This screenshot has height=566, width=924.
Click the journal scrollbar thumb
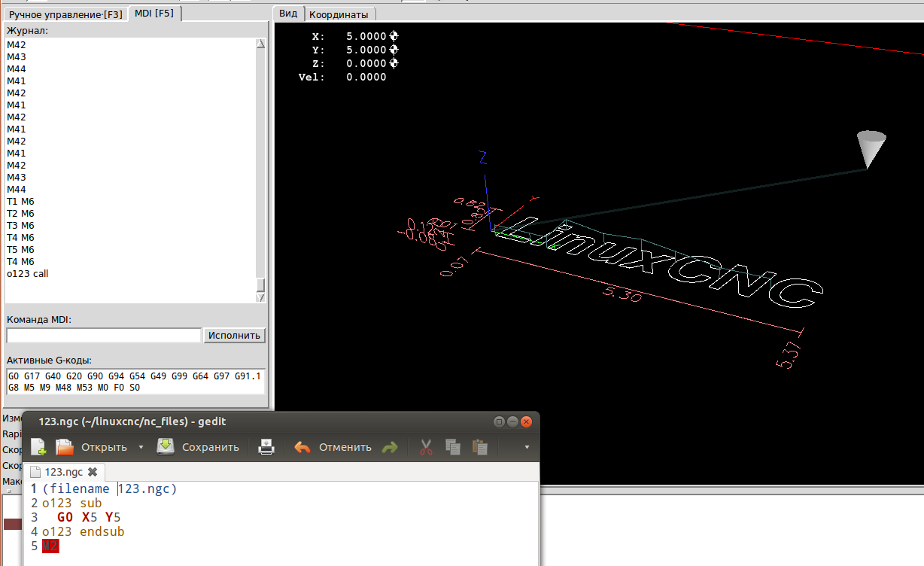(x=260, y=285)
